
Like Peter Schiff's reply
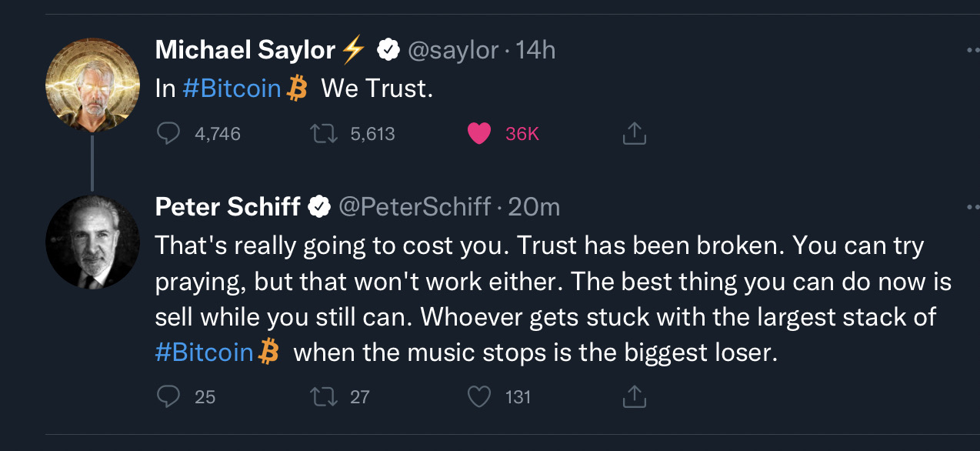point(479,396)
